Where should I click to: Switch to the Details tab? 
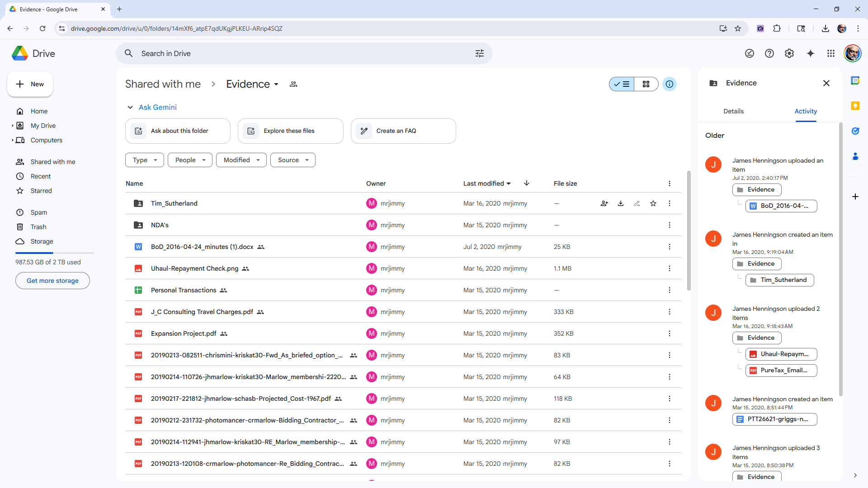click(x=733, y=111)
